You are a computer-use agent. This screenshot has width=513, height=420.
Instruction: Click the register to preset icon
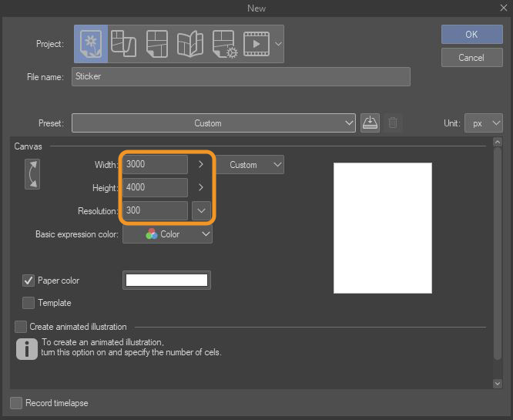coord(370,123)
